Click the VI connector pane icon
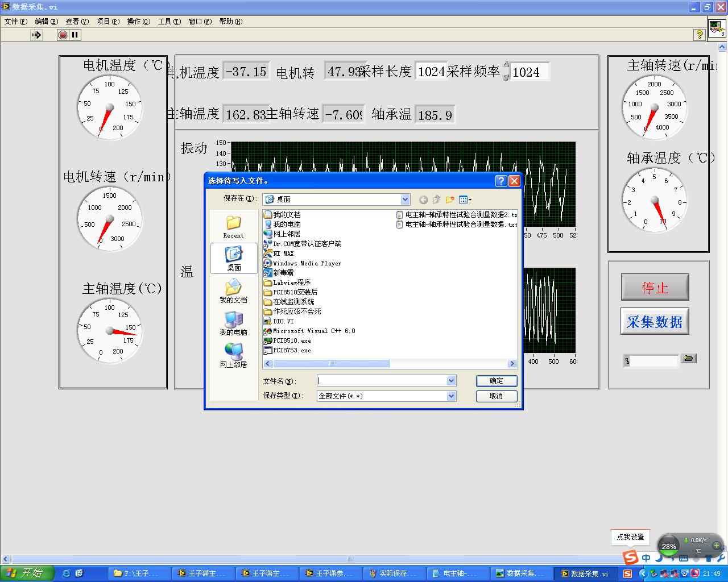728x582 pixels. point(717,28)
